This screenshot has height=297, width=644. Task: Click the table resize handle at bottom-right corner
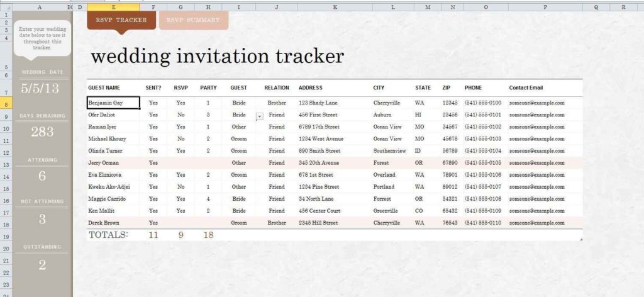tap(581, 239)
